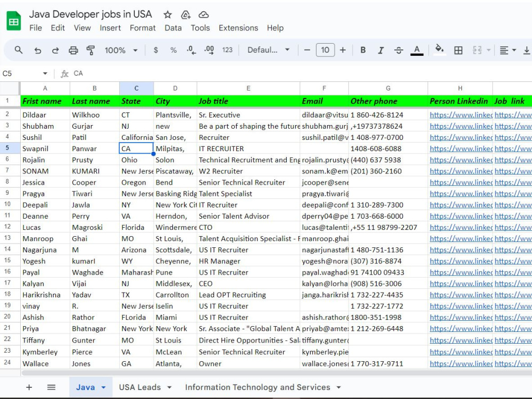Open Information Technology tab dropdown arrow
The width and height of the screenshot is (532, 399).
point(338,387)
